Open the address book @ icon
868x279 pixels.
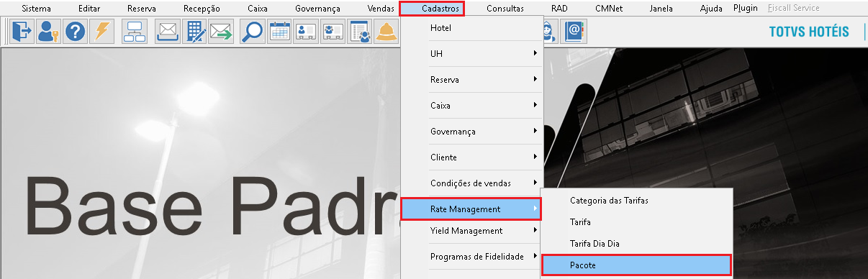pyautogui.click(x=574, y=32)
